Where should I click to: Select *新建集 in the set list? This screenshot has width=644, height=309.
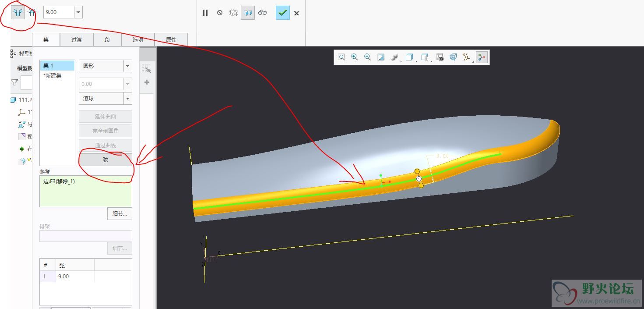(x=57, y=75)
